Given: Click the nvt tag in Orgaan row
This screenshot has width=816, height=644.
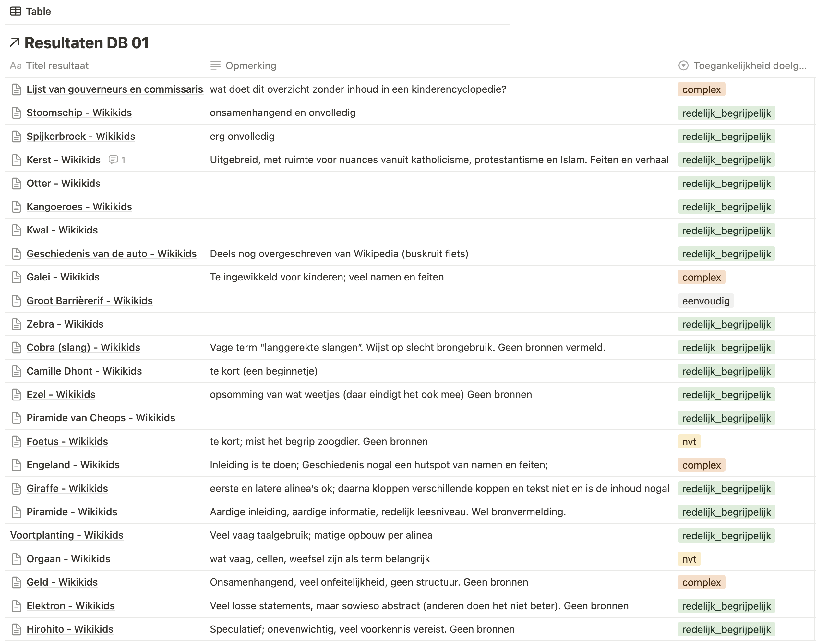Looking at the screenshot, I should (x=689, y=559).
